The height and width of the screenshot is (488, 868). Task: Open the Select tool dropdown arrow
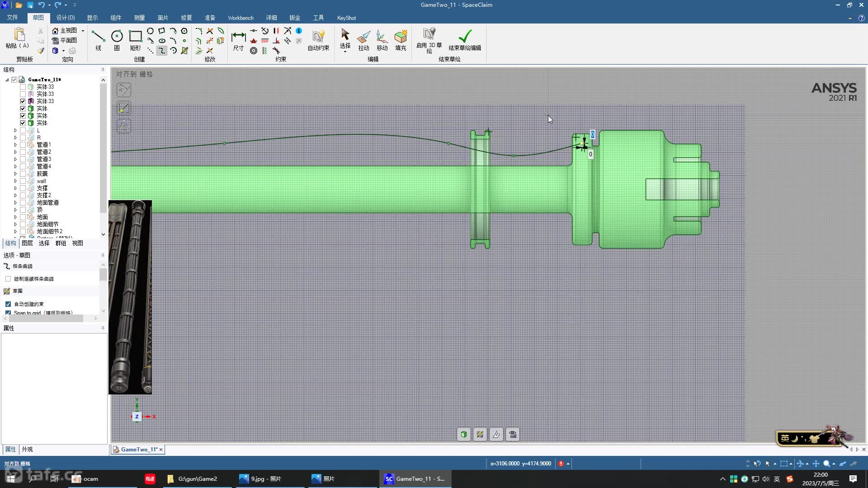345,52
